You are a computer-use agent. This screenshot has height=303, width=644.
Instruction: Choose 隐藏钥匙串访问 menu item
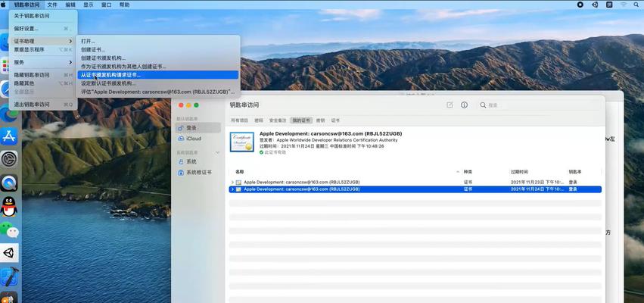pyautogui.click(x=43, y=75)
